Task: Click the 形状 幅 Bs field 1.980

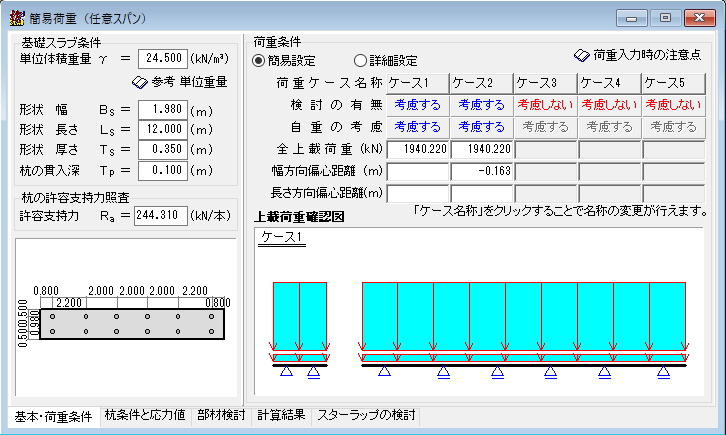Action: click(163, 110)
